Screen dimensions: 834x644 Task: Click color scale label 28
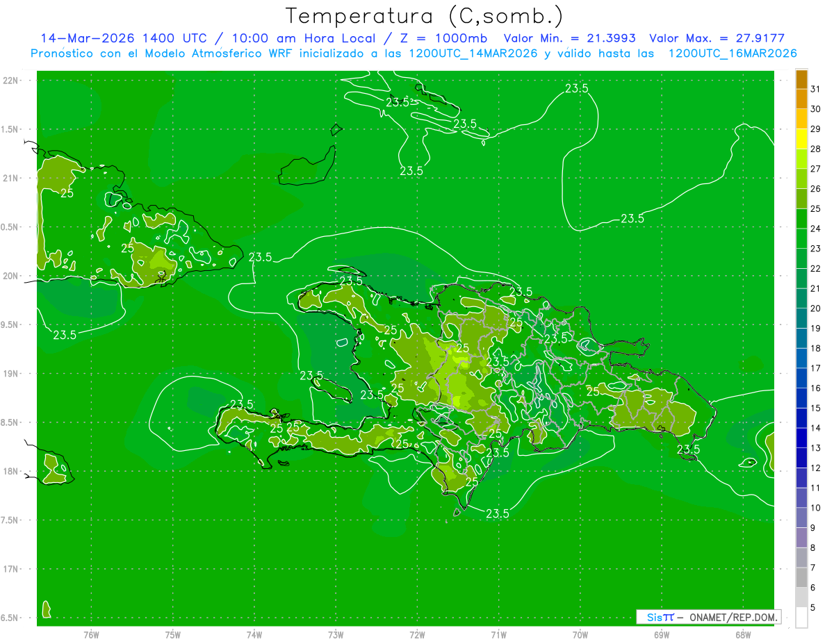click(x=816, y=149)
